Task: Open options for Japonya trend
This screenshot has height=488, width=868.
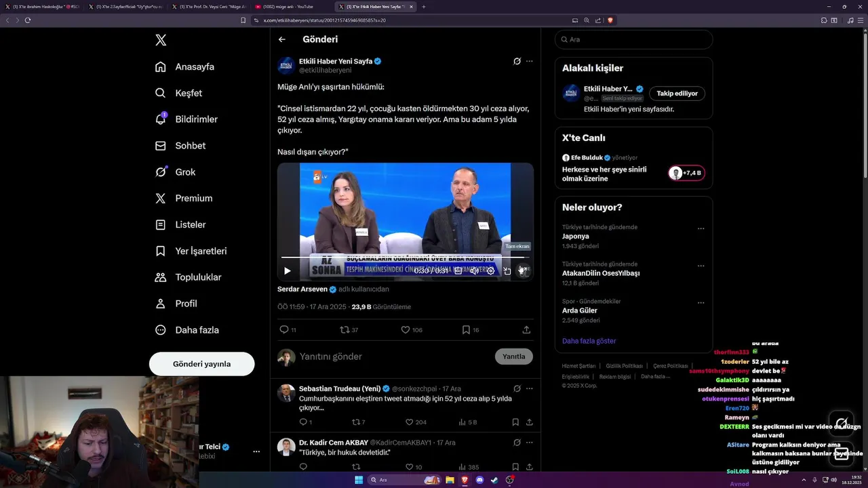Action: point(701,229)
